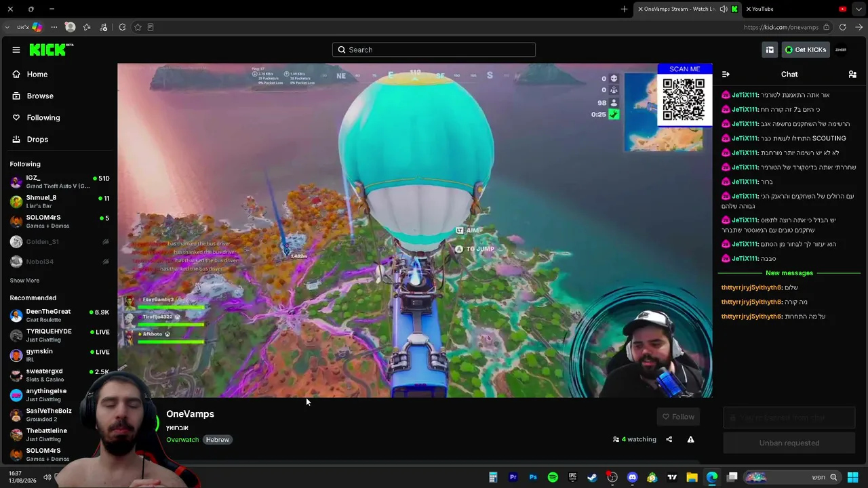Open Photoshop from the taskbar
Screen dimensions: 868x488
pos(533,477)
